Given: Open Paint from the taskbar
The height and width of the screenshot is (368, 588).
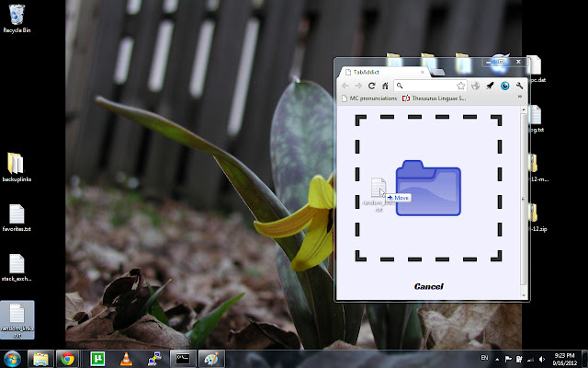Looking at the screenshot, I should 211,360.
